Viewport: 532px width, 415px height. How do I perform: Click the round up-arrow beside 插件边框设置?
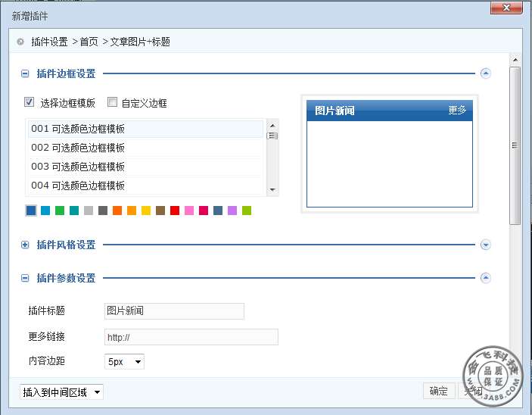(x=486, y=73)
